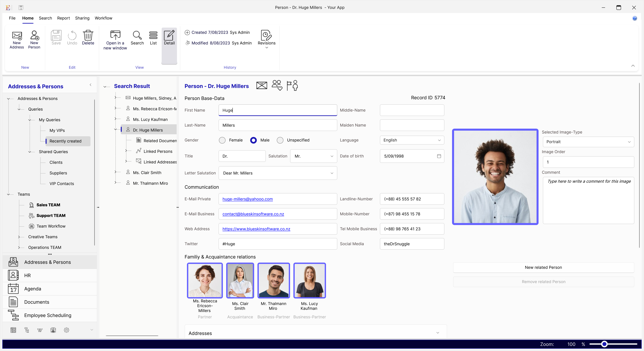Image resolution: width=644 pixels, height=351 pixels.
Task: Click the zoom slider handle
Action: 605,344
